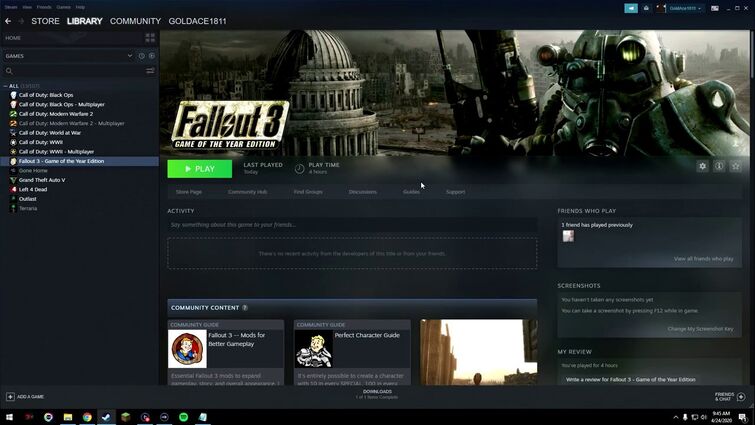Image resolution: width=755 pixels, height=425 pixels.
Task: Open Friends & Chat plus icon
Action: tap(741, 397)
